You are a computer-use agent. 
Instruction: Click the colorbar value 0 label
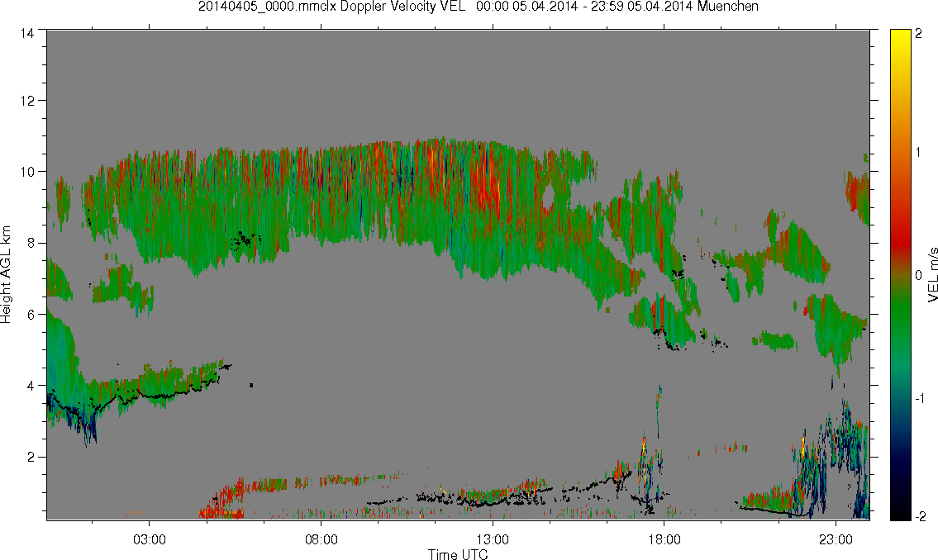pos(918,276)
